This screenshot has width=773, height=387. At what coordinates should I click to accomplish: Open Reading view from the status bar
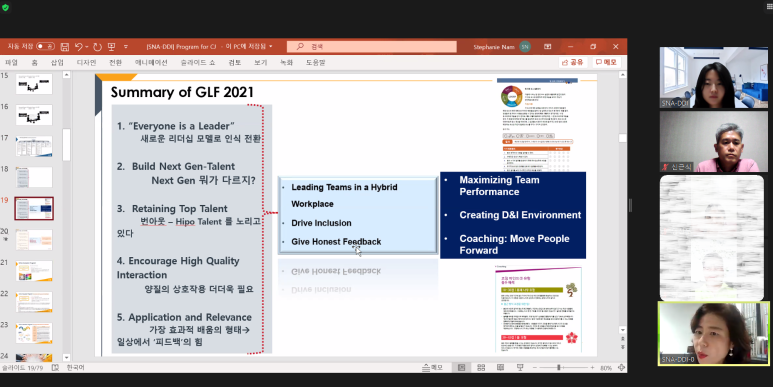(x=500, y=368)
